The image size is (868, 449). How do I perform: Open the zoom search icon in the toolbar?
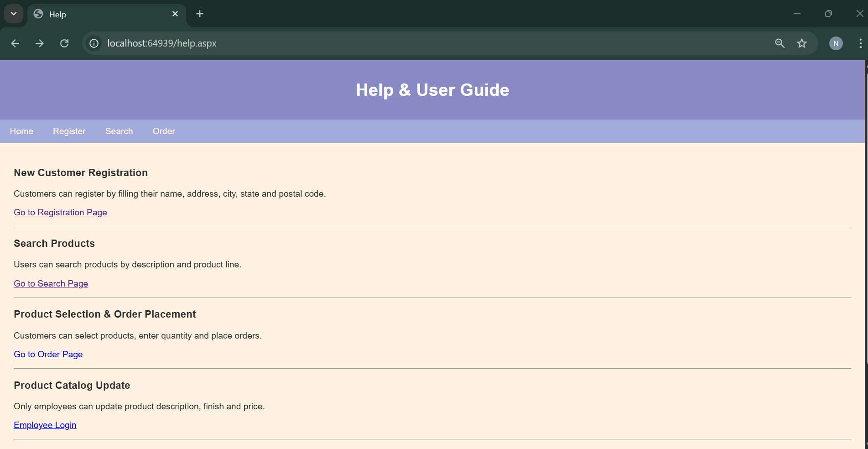pyautogui.click(x=779, y=43)
